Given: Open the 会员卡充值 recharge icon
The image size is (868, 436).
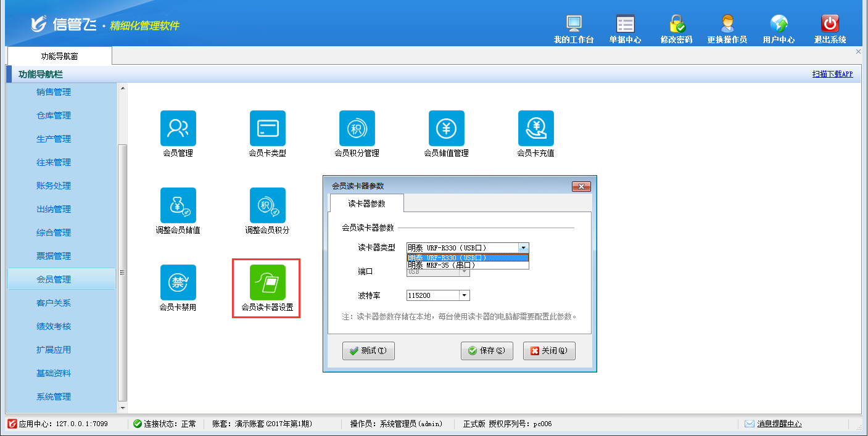Looking at the screenshot, I should point(535,128).
